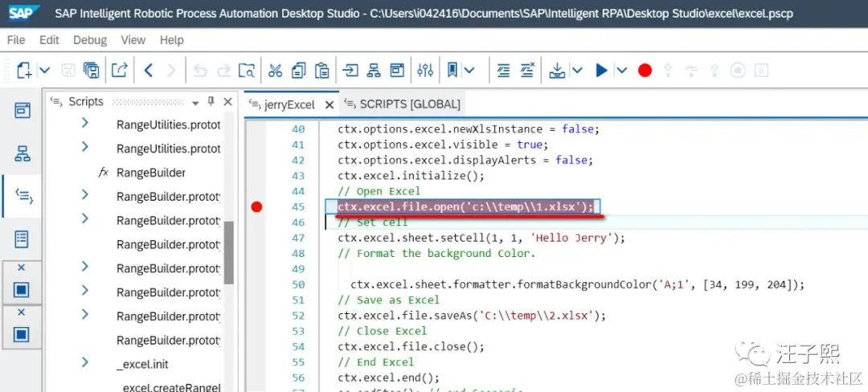Open the Workflows hierarchy panel in left sidebar
The height and width of the screenshot is (392, 868).
click(23, 153)
